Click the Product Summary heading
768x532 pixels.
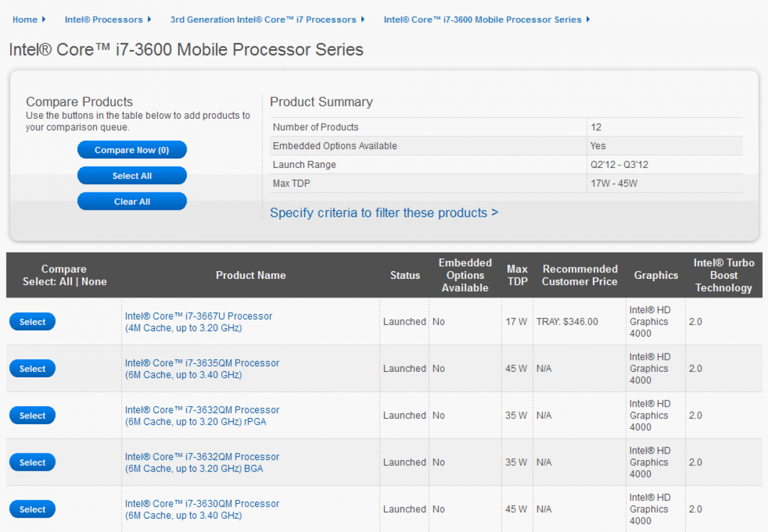click(321, 102)
